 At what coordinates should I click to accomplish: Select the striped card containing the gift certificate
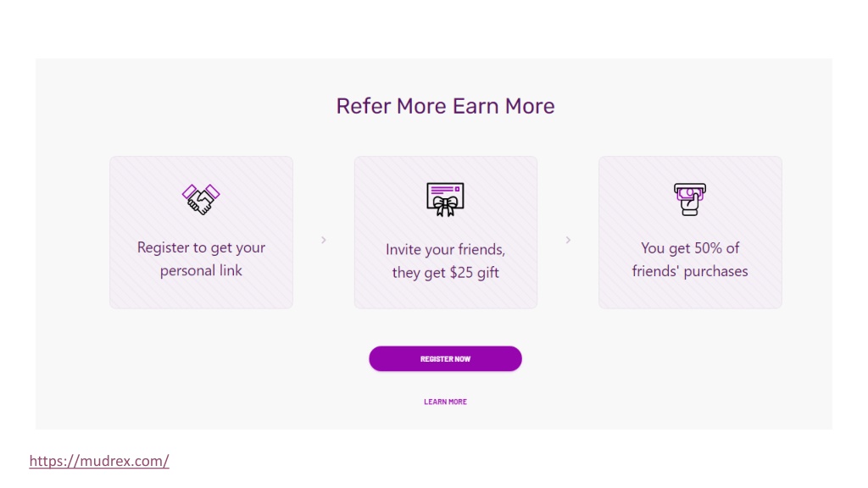(x=445, y=232)
